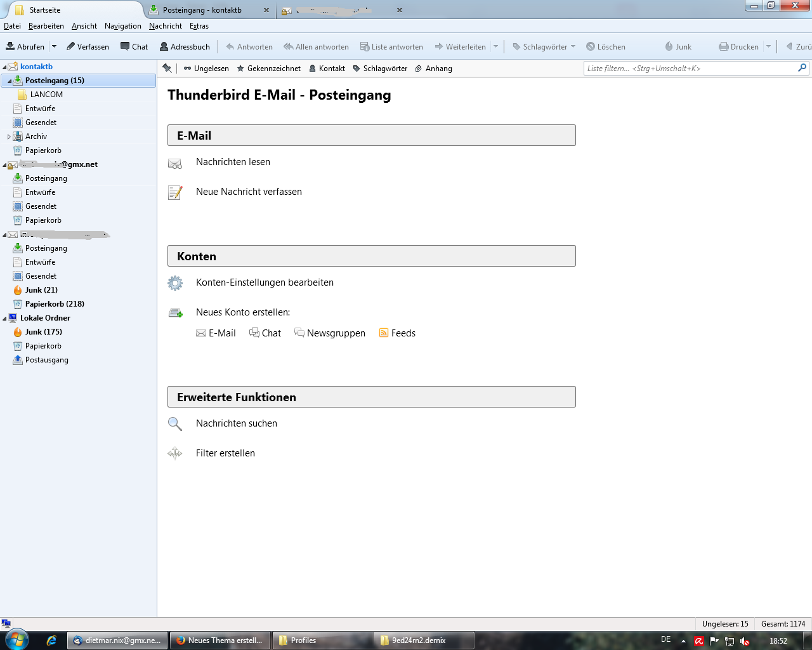Mark as Junk from toolbar
The width and height of the screenshot is (812, 650).
(678, 46)
